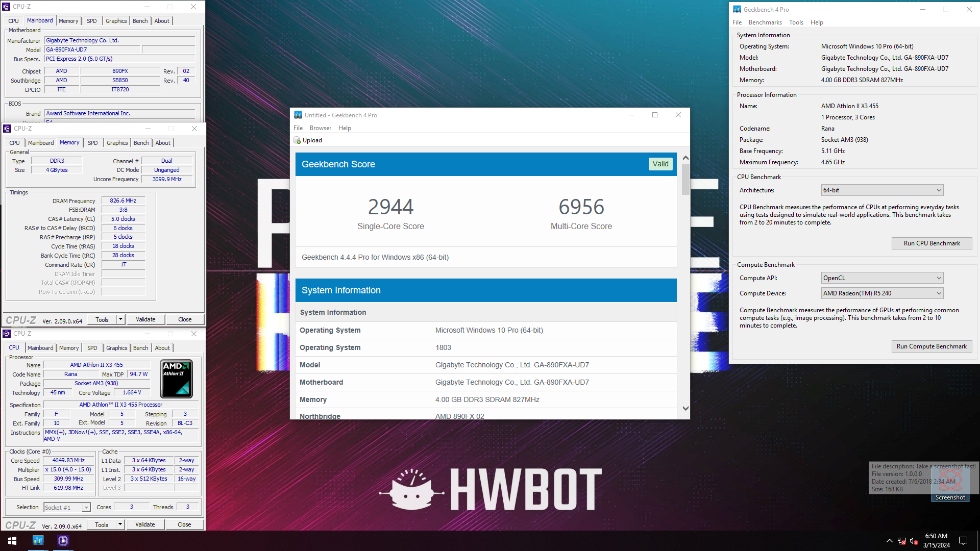This screenshot has height=551, width=980.
Task: Click Close button in CPU-Z Memory window
Action: click(x=185, y=319)
